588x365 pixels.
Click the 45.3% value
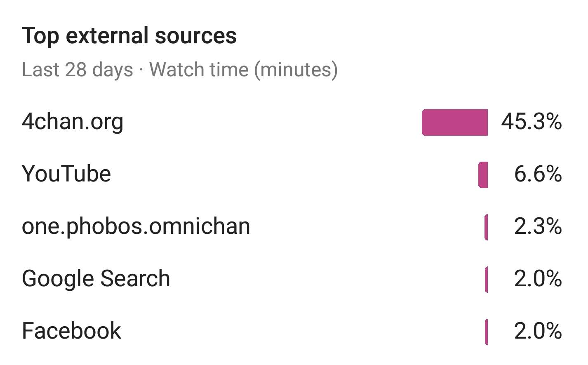tap(531, 122)
